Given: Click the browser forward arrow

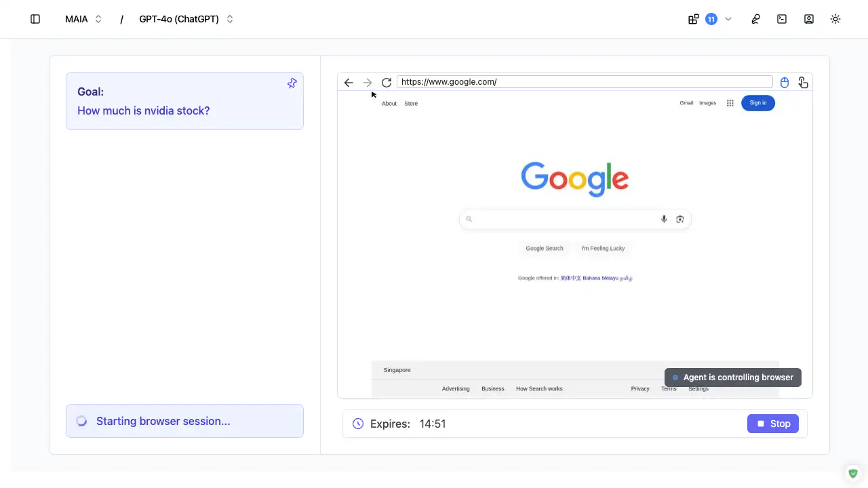Looking at the screenshot, I should pyautogui.click(x=368, y=82).
